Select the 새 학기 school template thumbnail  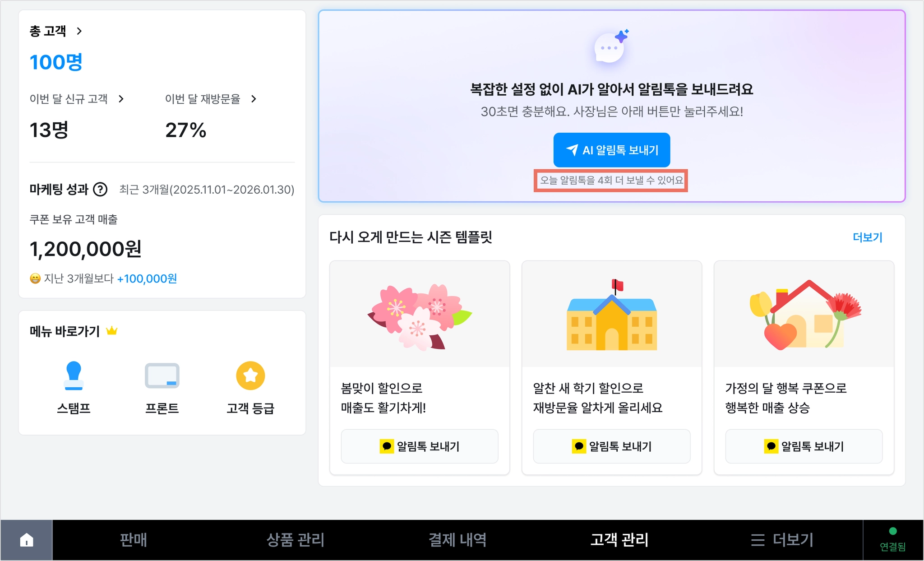coord(612,314)
